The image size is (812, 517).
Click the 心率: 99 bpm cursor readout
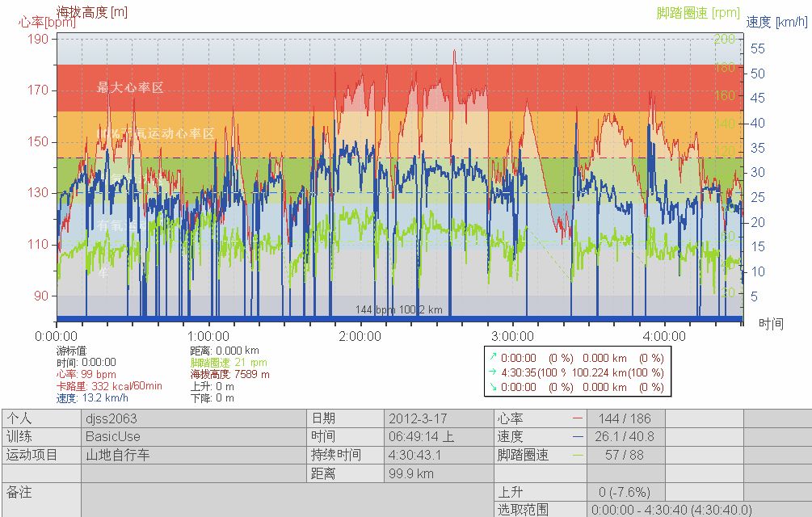coord(86,374)
